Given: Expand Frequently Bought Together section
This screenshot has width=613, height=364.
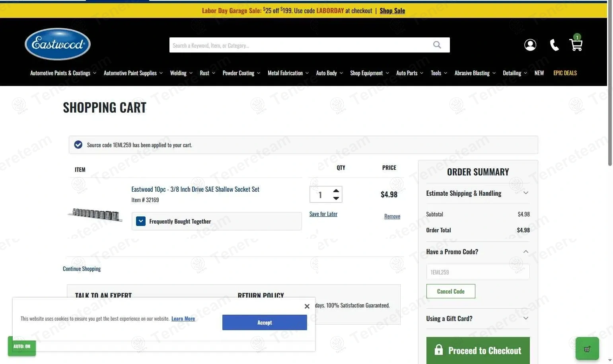Looking at the screenshot, I should (x=141, y=221).
